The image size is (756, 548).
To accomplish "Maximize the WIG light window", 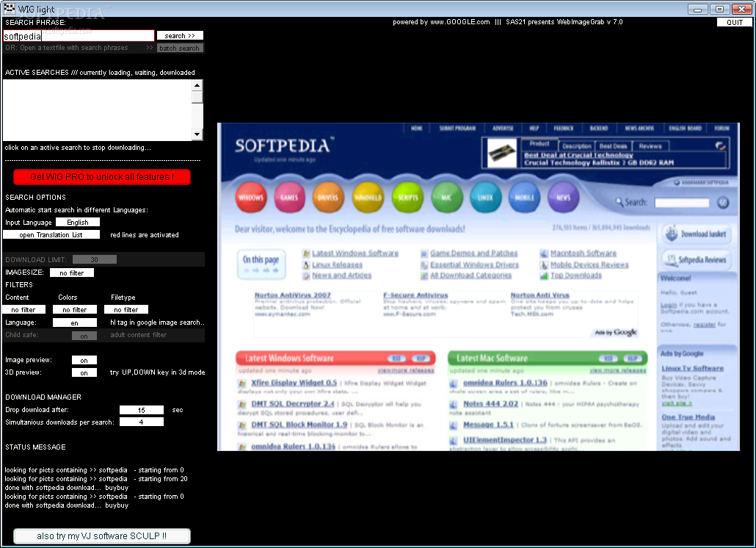I will point(719,9).
